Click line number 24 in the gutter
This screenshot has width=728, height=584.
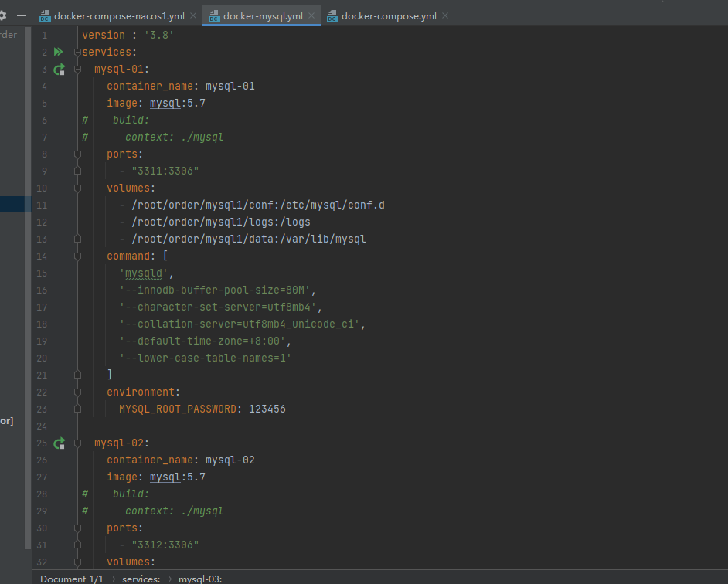point(42,426)
